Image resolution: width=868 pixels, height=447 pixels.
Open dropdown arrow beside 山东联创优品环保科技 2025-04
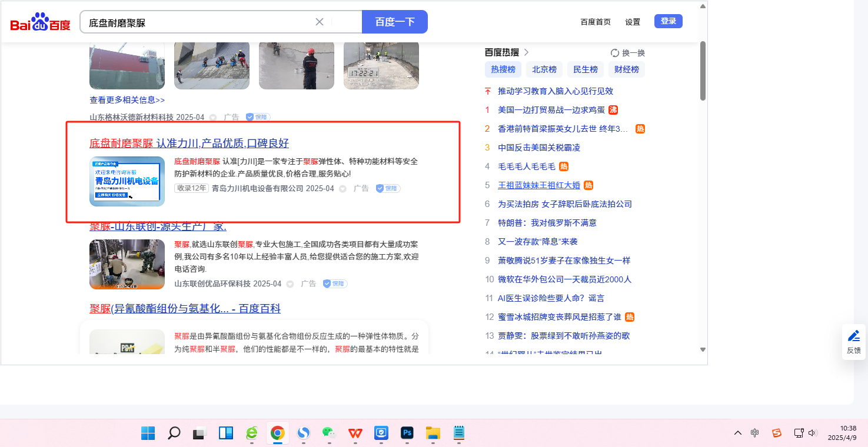coord(290,284)
